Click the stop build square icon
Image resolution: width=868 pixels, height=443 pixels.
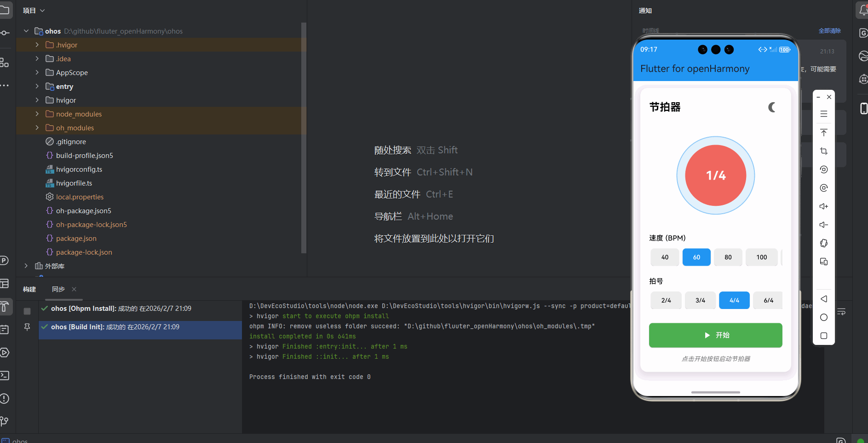pyautogui.click(x=27, y=311)
